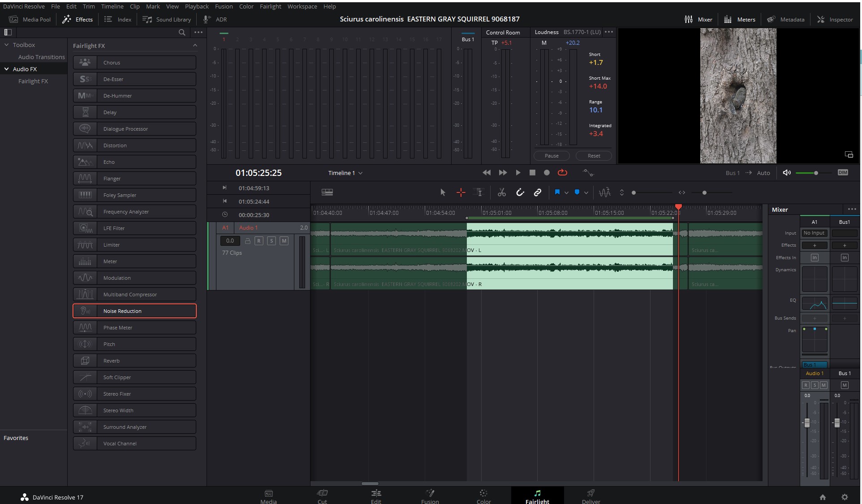Viewport: 862px width, 504px height.
Task: Open Mixer panel options three-dot menu
Action: coord(852,209)
